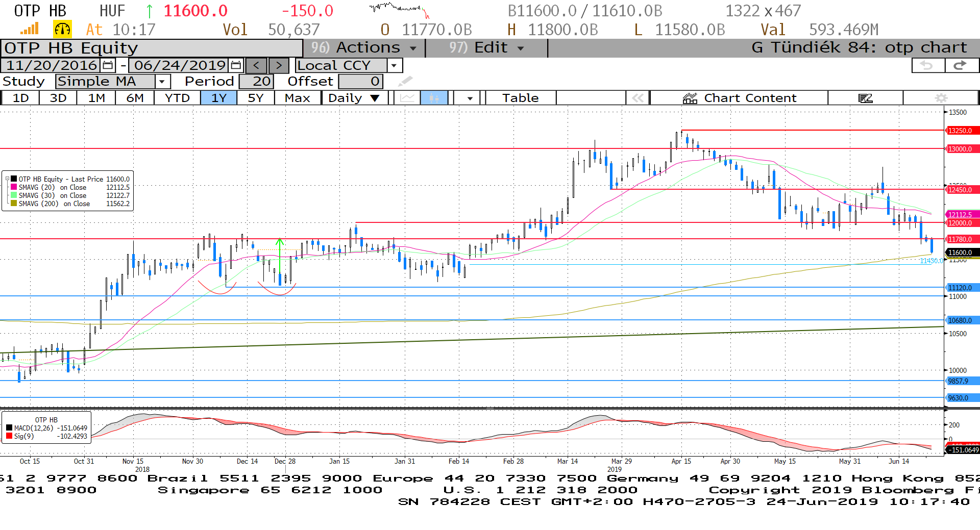
Task: Click the 13000.0 red price level tag
Action: pos(962,149)
